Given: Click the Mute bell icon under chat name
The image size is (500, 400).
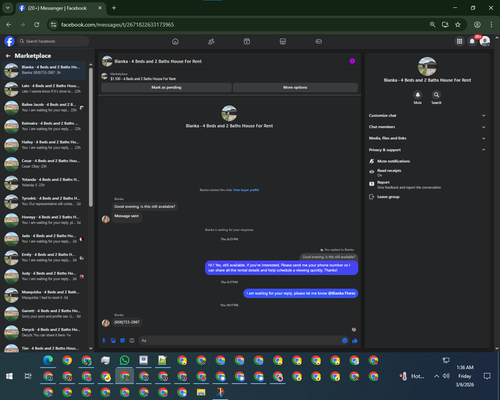Looking at the screenshot, I should coord(417,95).
